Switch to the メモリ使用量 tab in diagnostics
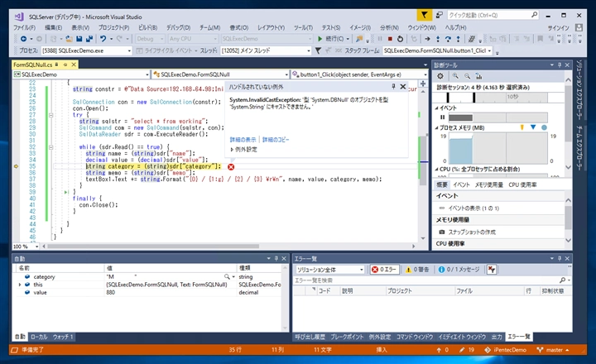 pyautogui.click(x=489, y=184)
